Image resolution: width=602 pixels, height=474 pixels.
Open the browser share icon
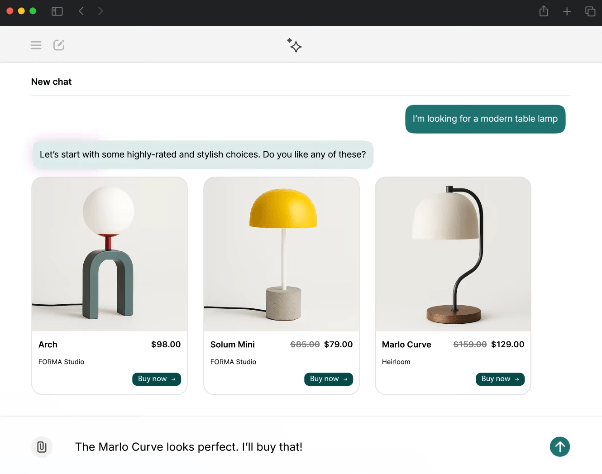(x=544, y=11)
